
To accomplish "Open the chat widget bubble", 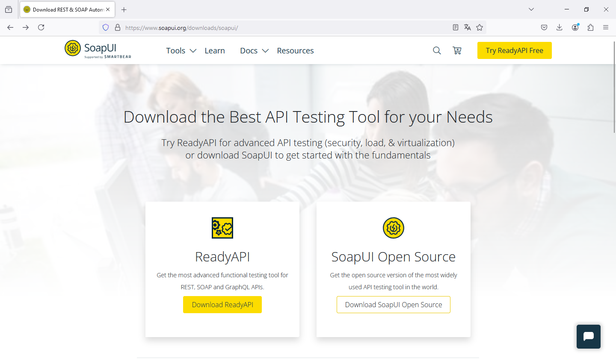I will [x=588, y=337].
